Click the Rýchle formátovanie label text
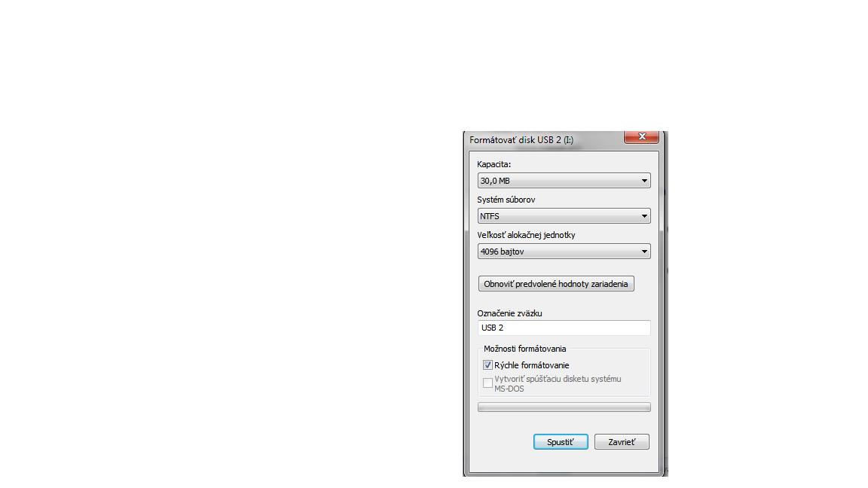 pos(531,365)
